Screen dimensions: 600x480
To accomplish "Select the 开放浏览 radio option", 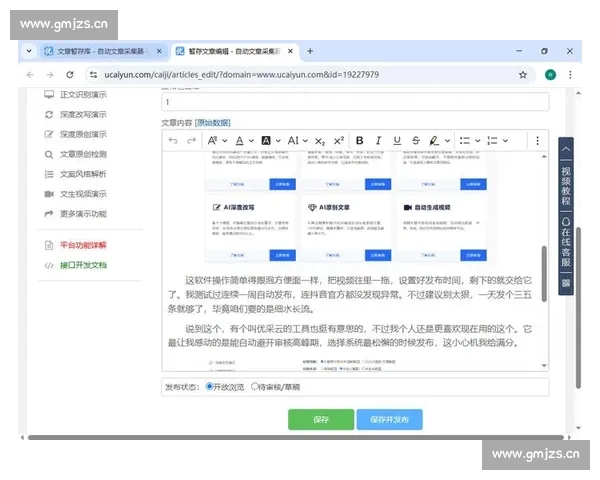I will coord(209,386).
